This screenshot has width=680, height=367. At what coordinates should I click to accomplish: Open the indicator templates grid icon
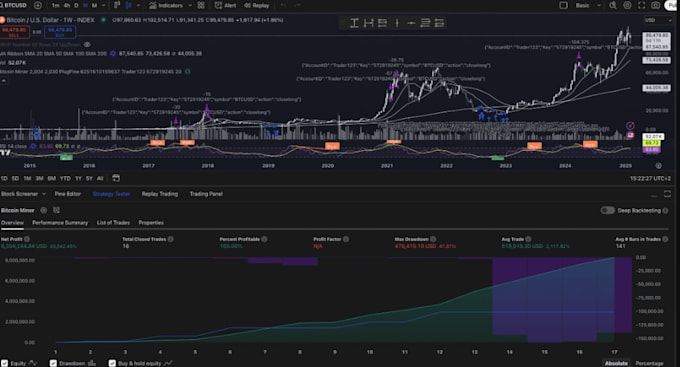(x=201, y=5)
